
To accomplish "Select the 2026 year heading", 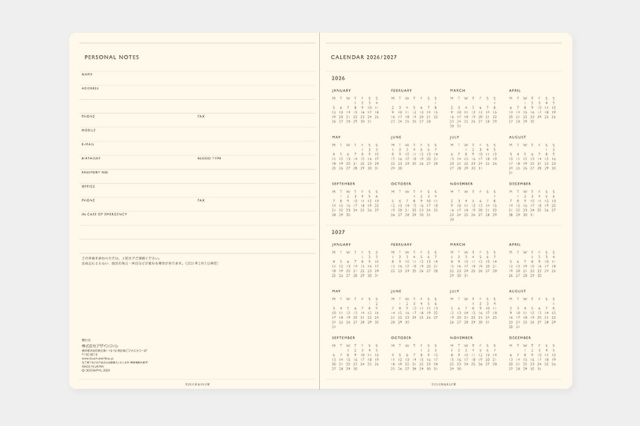I will click(x=338, y=77).
